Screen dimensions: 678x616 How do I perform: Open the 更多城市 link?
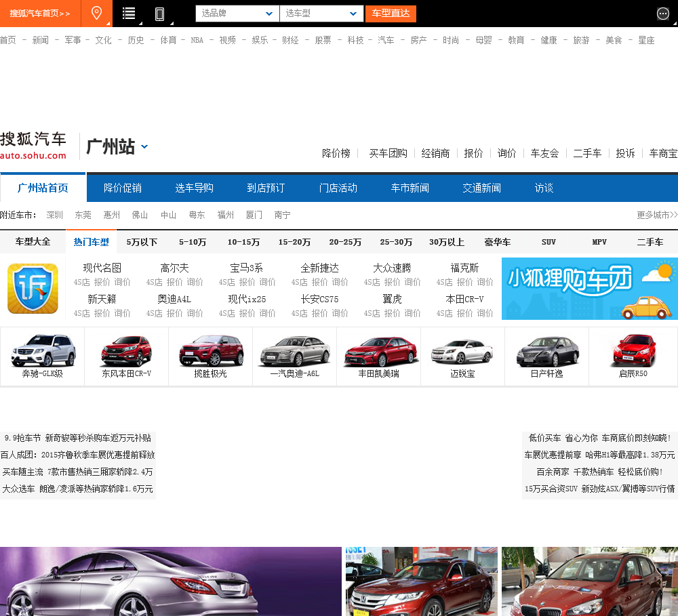click(656, 215)
